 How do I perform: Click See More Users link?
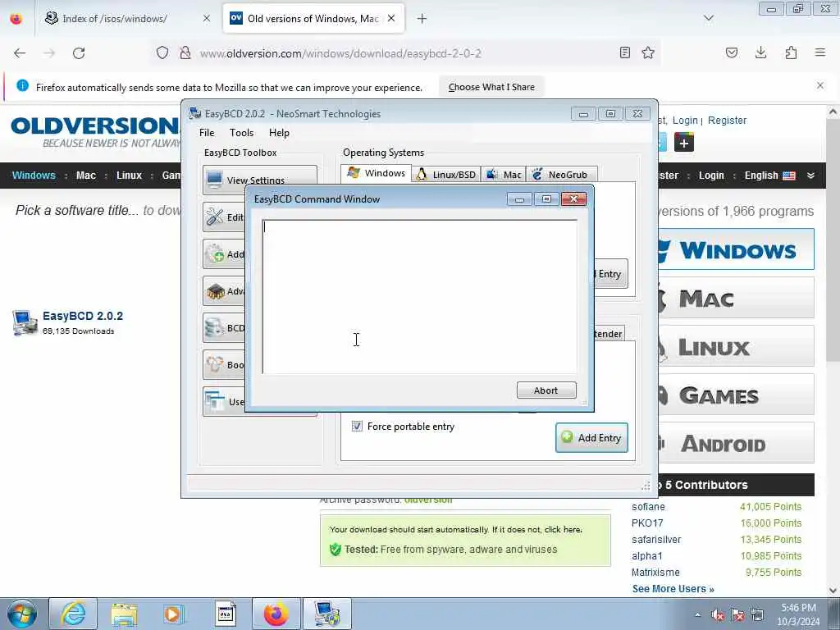click(673, 589)
